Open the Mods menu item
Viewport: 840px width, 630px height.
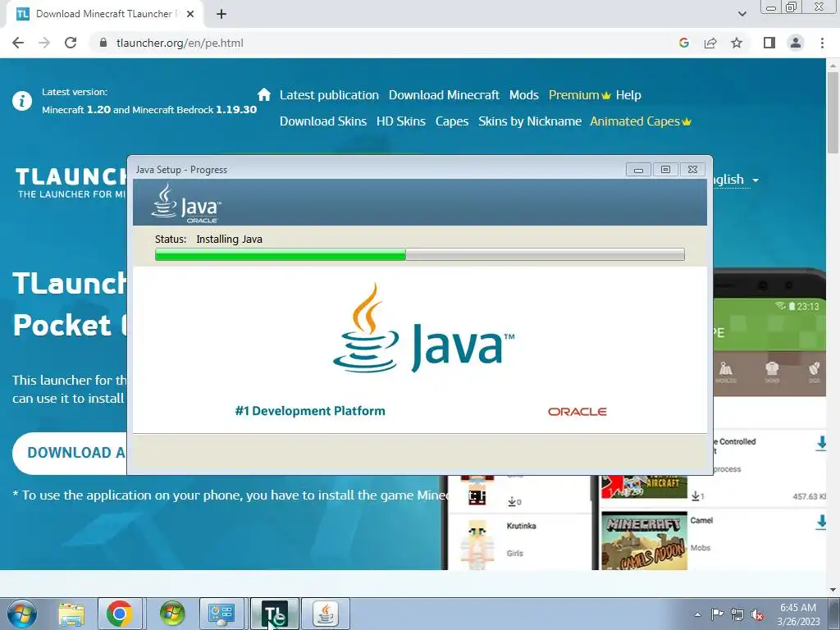coord(523,95)
